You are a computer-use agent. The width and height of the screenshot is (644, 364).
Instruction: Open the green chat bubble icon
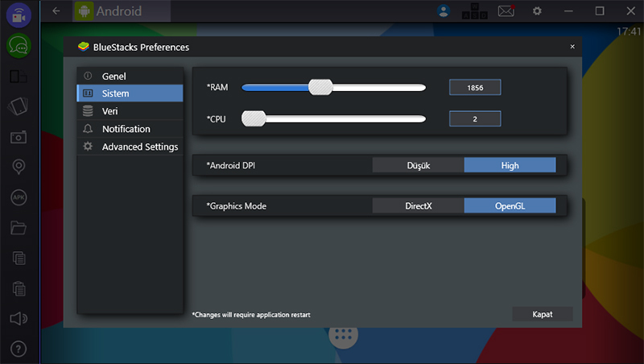(x=19, y=46)
